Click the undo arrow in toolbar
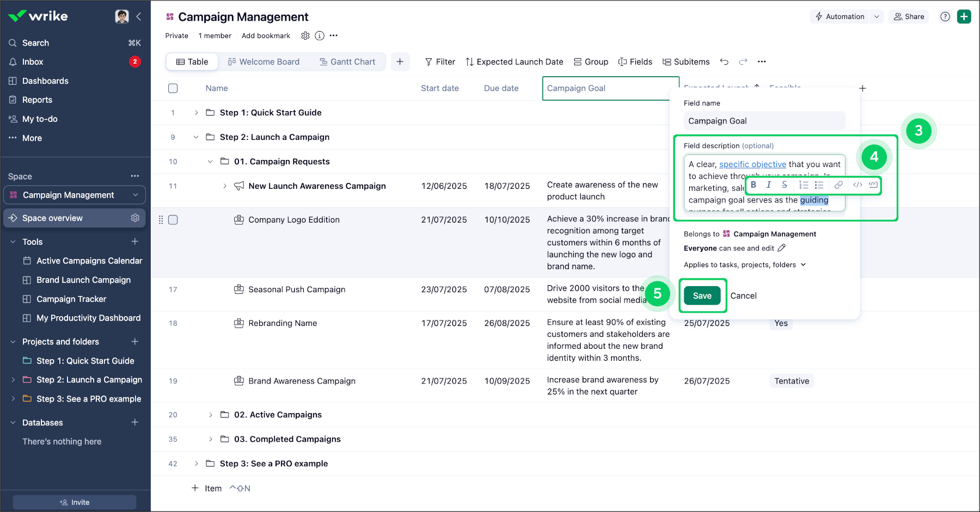This screenshot has width=980, height=512. click(724, 62)
